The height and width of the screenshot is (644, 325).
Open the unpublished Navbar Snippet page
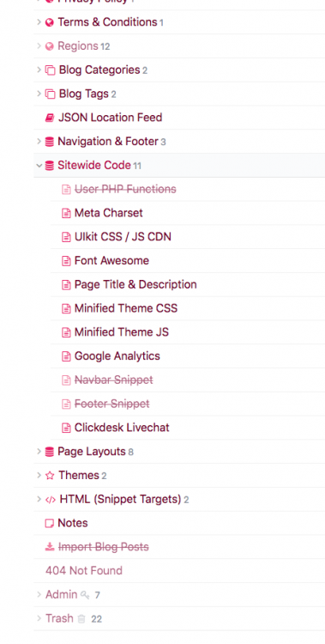click(x=114, y=380)
